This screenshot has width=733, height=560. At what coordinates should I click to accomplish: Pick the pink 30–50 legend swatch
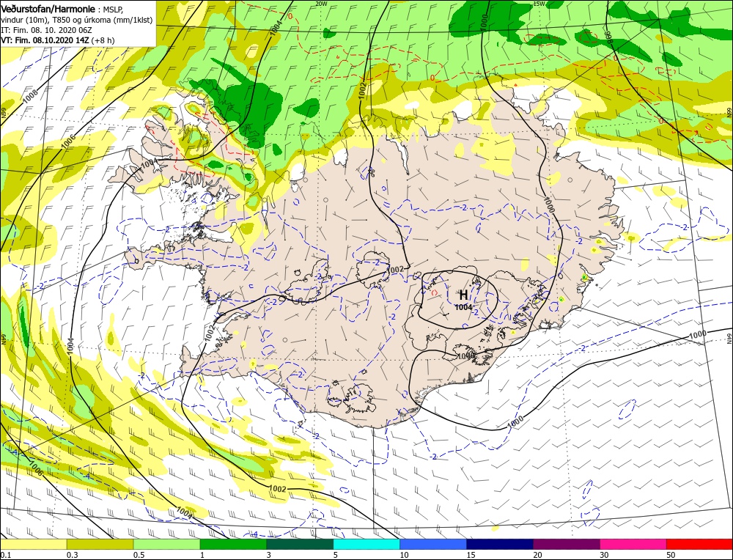click(633, 544)
